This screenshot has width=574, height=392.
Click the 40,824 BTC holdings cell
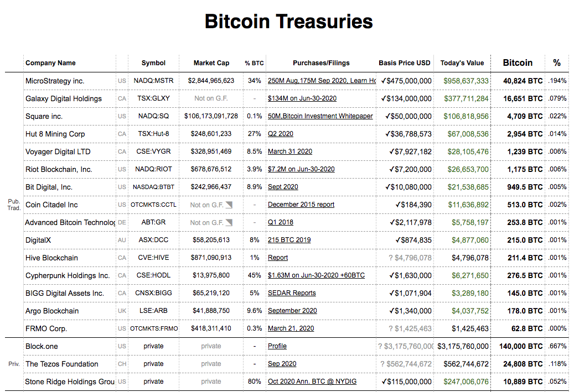[x=523, y=81]
